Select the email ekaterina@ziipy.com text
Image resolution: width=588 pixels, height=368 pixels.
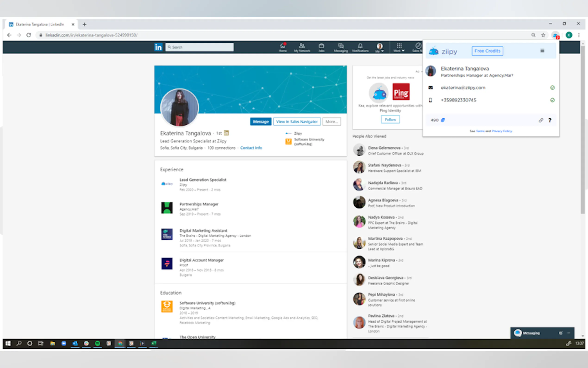(463, 88)
